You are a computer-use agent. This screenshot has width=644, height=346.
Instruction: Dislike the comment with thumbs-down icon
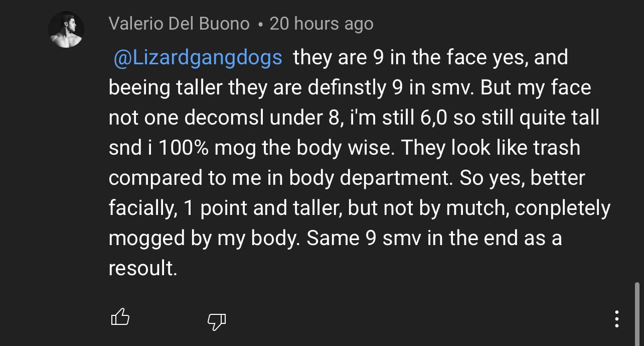pyautogui.click(x=217, y=321)
